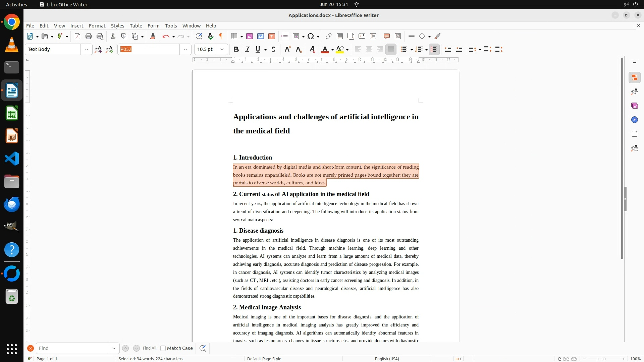Image resolution: width=644 pixels, height=362 pixels.
Task: Click the red font color swatch
Action: pyautogui.click(x=324, y=49)
